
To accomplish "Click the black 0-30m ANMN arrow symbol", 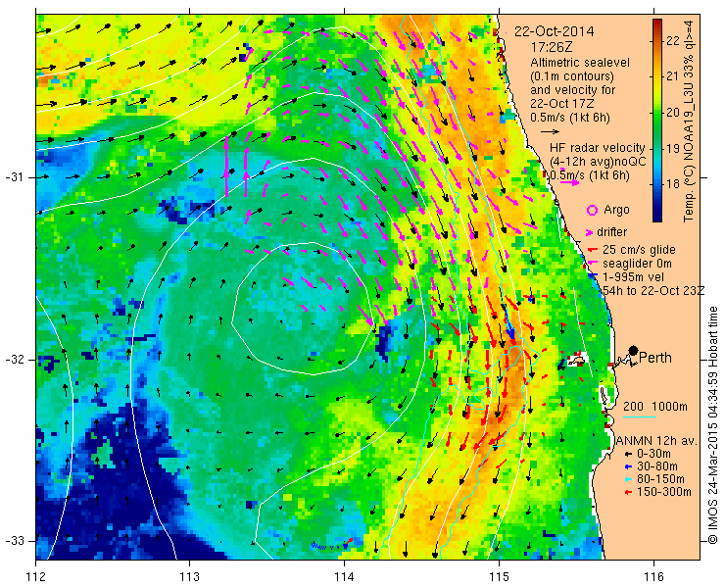I will tap(628, 455).
